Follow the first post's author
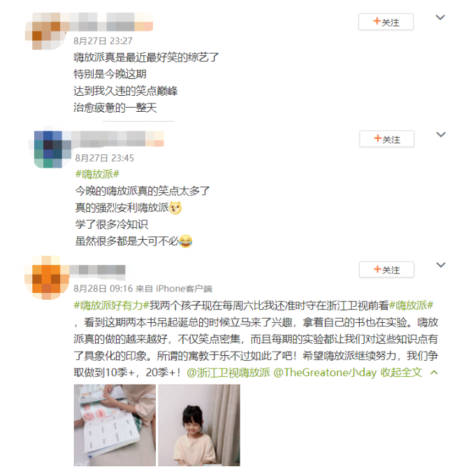The width and height of the screenshot is (466, 476). [x=386, y=22]
